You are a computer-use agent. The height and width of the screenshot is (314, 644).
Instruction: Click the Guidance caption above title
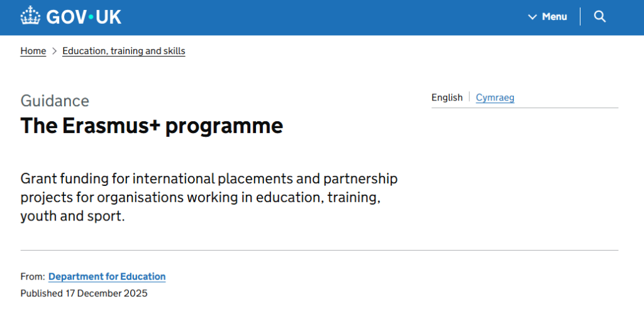click(55, 100)
